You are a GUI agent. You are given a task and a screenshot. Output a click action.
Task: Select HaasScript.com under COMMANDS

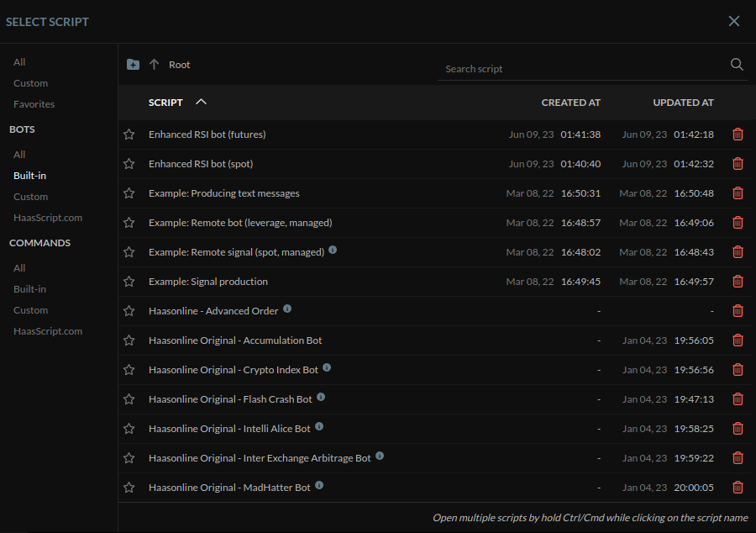(48, 330)
